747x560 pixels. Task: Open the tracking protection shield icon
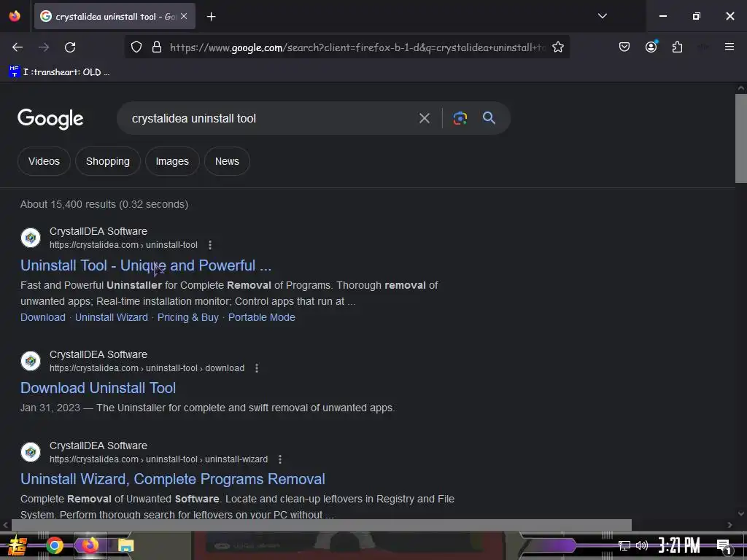tap(136, 47)
